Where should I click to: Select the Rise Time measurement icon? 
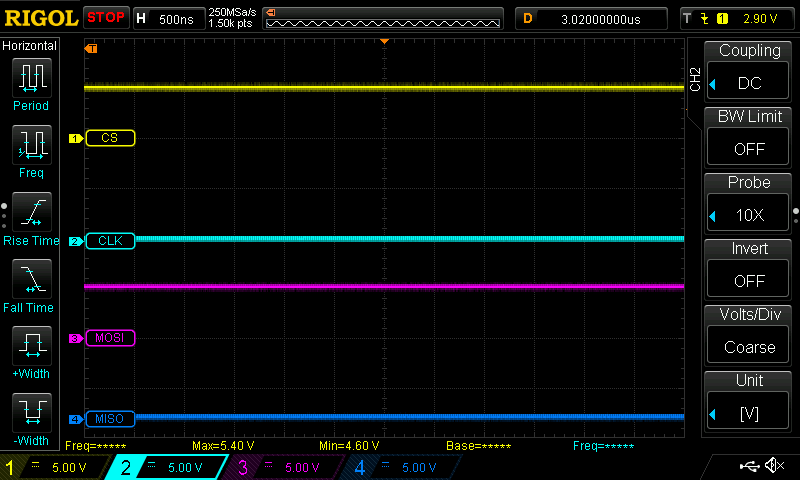click(x=32, y=212)
